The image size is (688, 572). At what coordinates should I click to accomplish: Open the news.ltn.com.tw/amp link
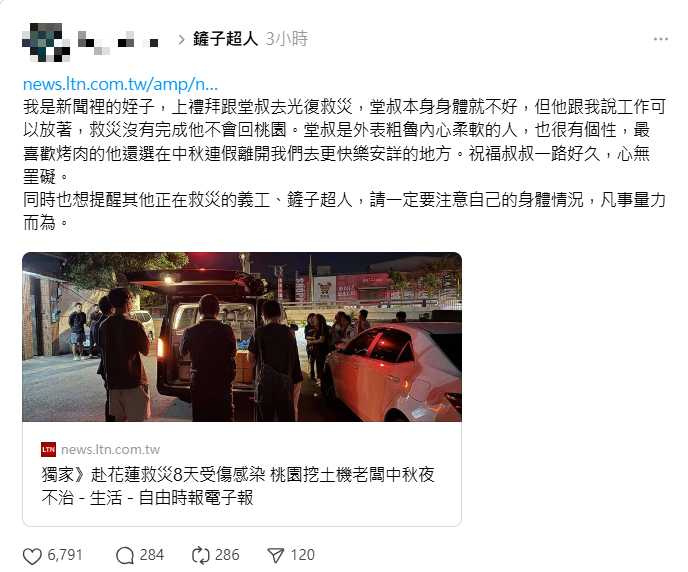[x=120, y=84]
